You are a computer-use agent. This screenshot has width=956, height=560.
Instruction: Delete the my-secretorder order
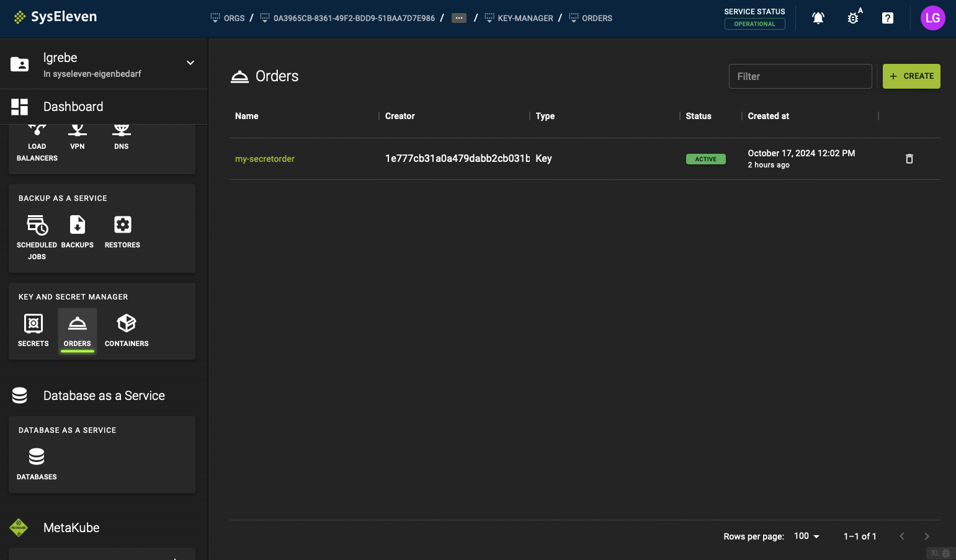[909, 159]
